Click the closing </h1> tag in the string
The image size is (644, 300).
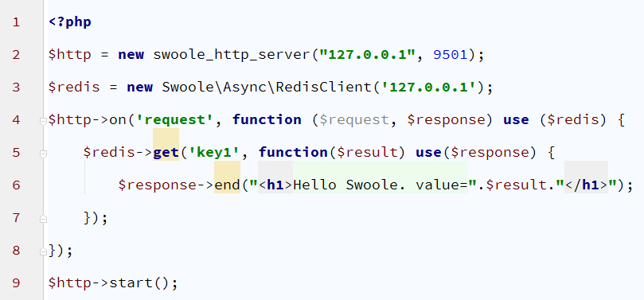point(586,185)
